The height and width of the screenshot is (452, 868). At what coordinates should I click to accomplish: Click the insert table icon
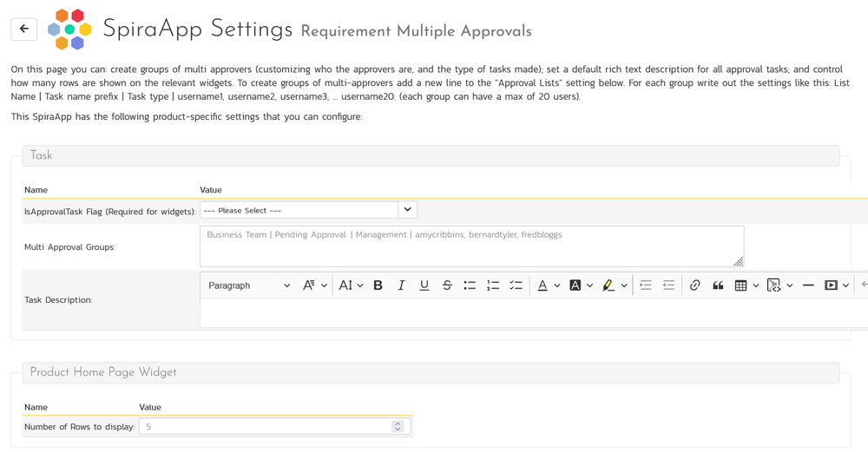pos(740,285)
